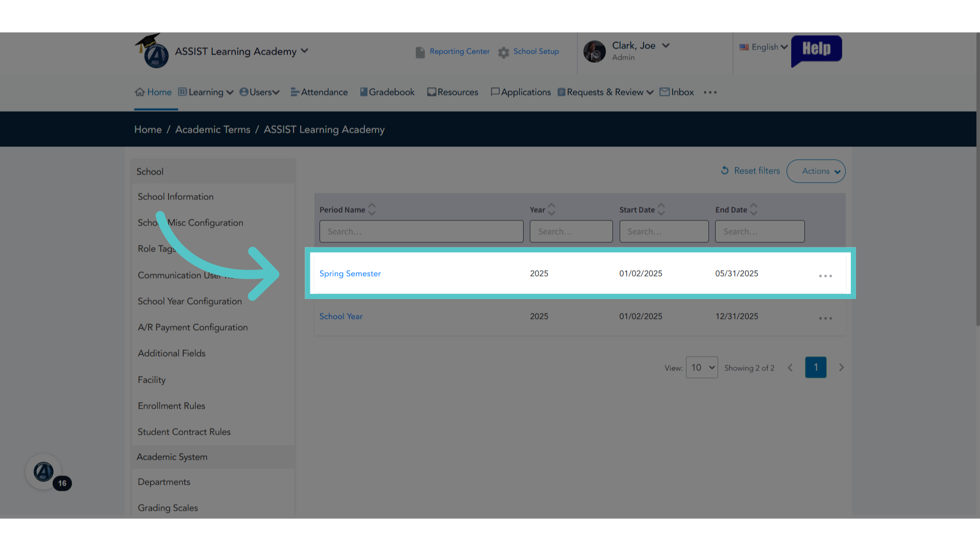Screen dimensions: 980x551
Task: Click the more navigation items ellipsis
Action: (710, 92)
